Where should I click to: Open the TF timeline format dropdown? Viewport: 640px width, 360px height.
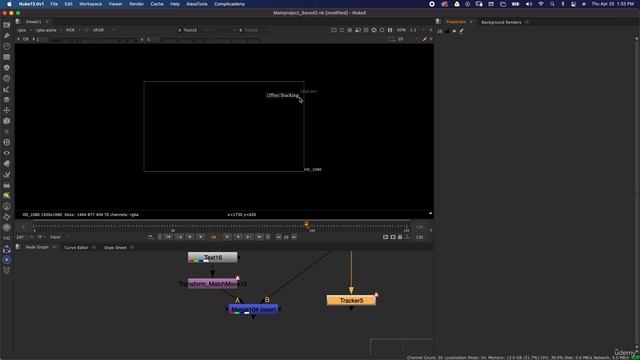coord(42,237)
